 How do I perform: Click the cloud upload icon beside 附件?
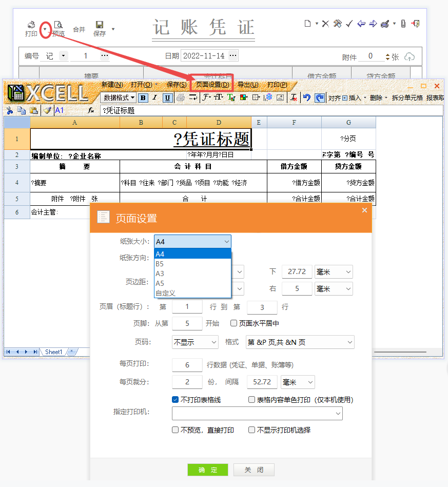tap(409, 57)
